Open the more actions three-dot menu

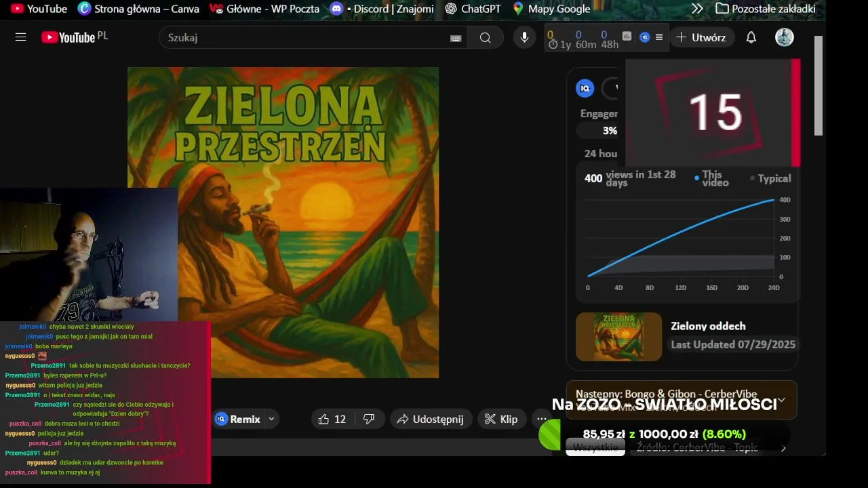[x=541, y=419]
